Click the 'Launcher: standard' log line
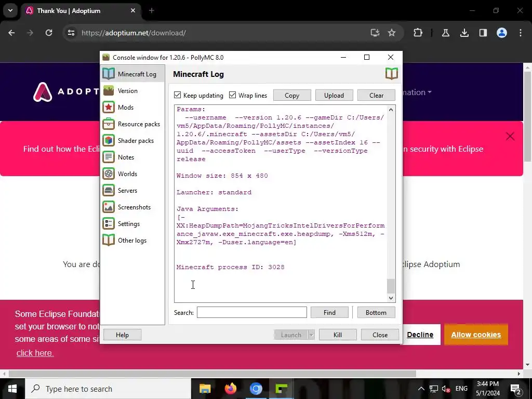The height and width of the screenshot is (399, 532). (x=214, y=192)
